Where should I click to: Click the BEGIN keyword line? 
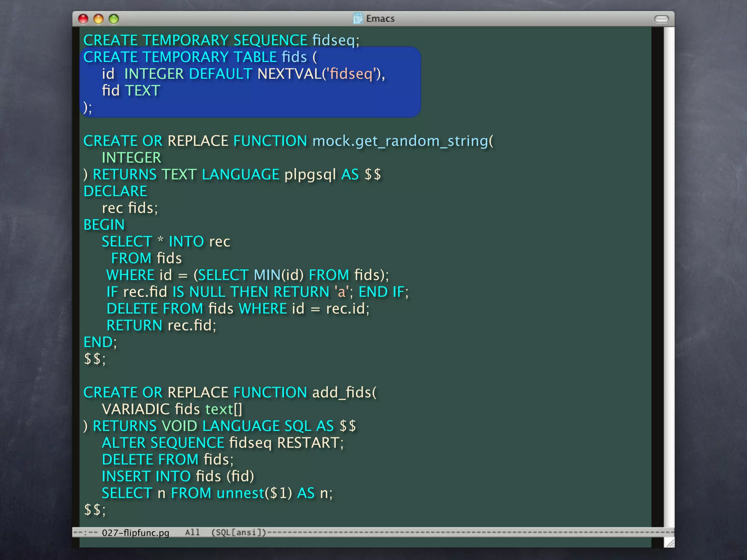tap(104, 225)
